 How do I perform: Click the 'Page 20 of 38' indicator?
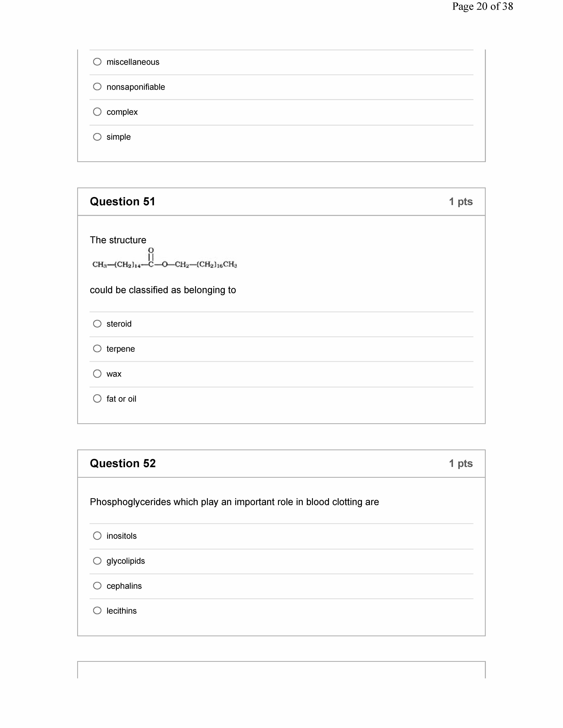pyautogui.click(x=482, y=6)
